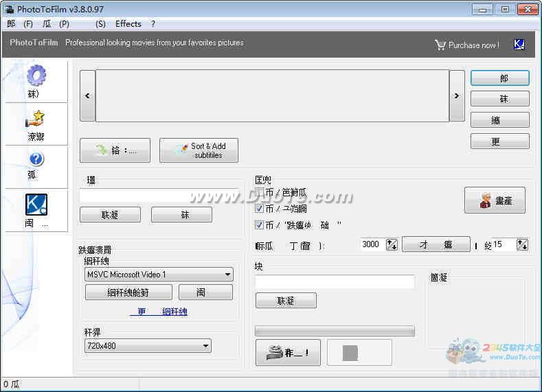
Task: Click the gray square stop button
Action: [x=359, y=353]
